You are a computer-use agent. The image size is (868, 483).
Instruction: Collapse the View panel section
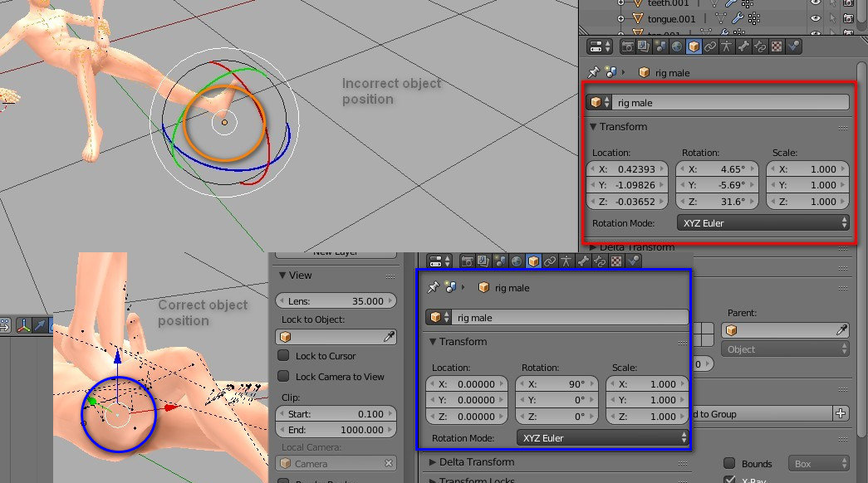coord(282,275)
